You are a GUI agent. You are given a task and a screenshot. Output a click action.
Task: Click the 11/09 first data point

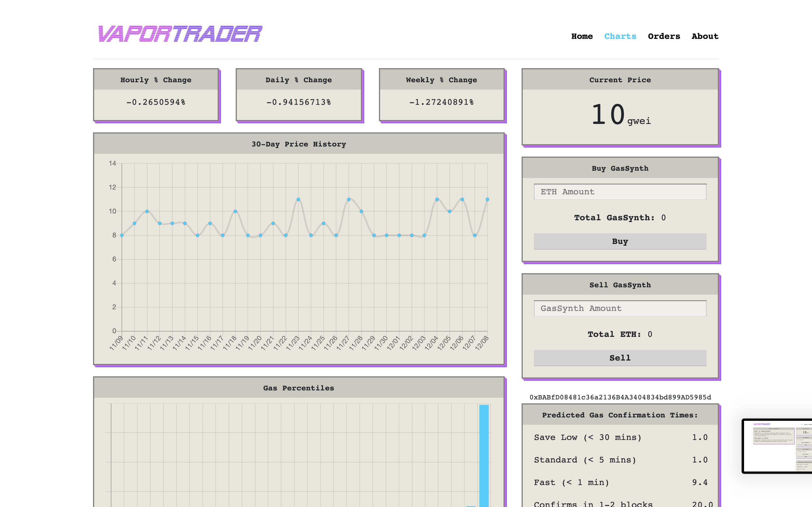[122, 235]
